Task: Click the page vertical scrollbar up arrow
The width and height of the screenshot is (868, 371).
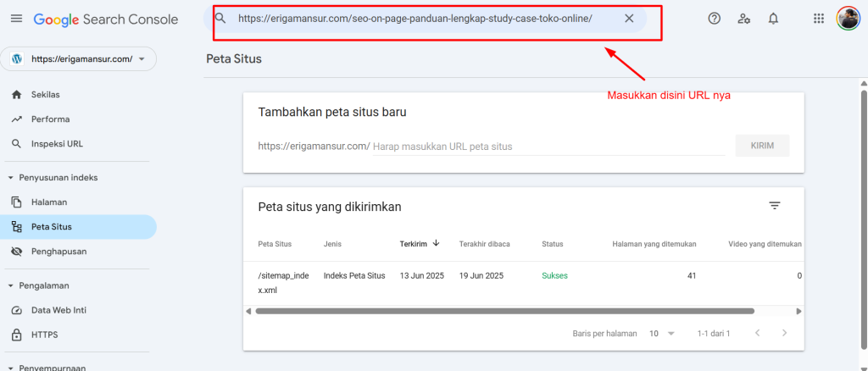Action: (x=864, y=84)
